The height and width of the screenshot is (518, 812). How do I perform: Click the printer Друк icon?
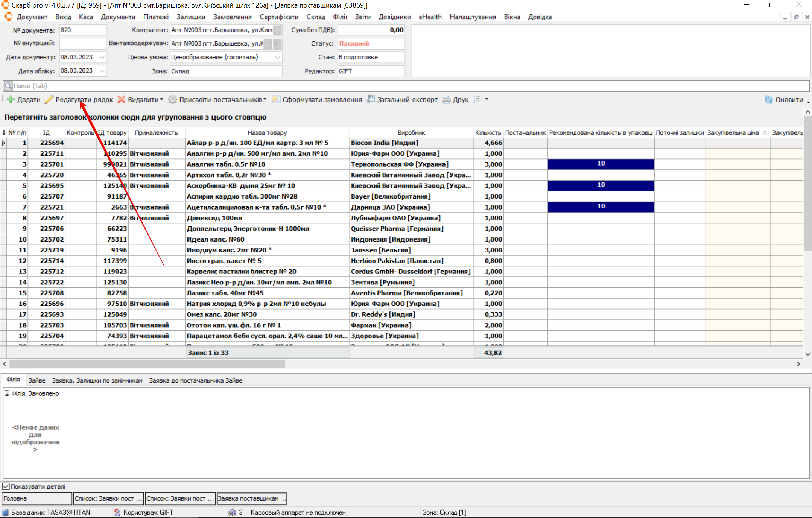pos(446,100)
